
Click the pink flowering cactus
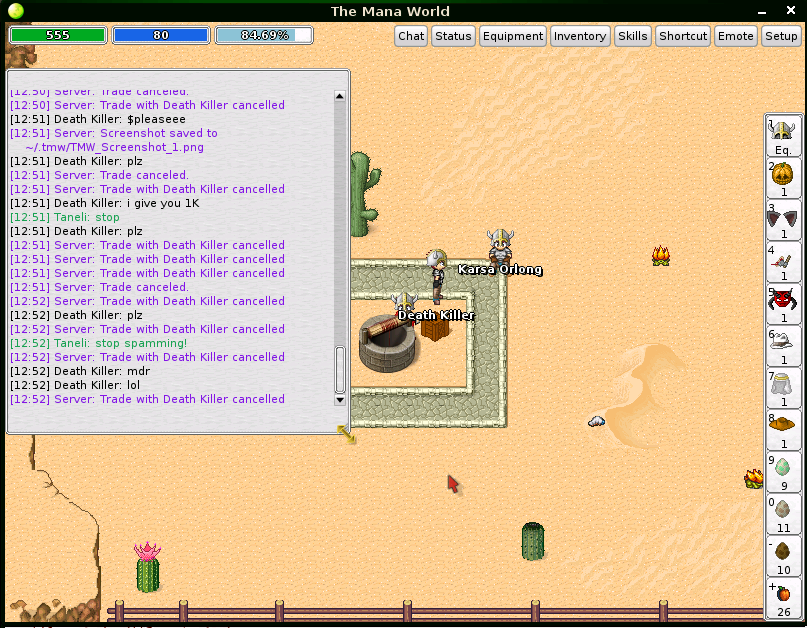coord(148,567)
